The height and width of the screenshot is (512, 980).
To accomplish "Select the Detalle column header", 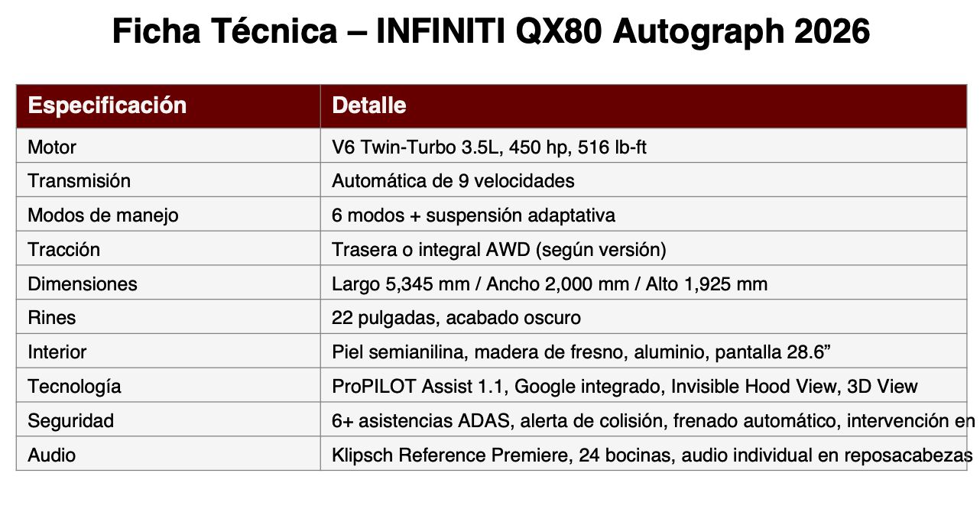I will (644, 105).
